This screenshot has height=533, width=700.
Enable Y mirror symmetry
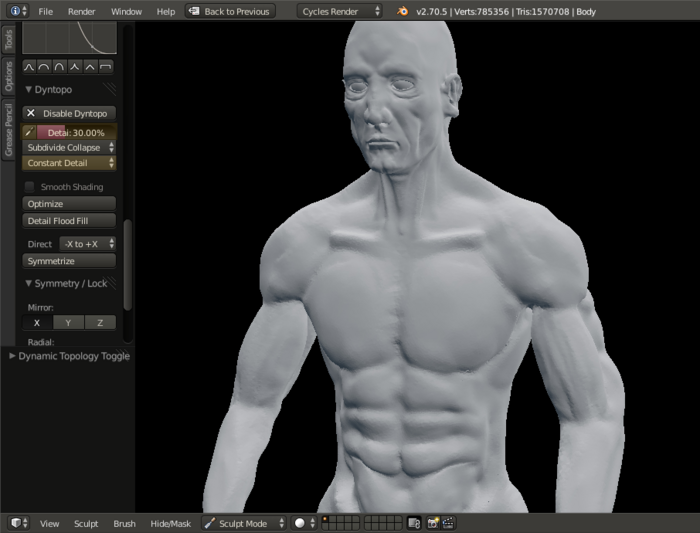[x=69, y=323]
